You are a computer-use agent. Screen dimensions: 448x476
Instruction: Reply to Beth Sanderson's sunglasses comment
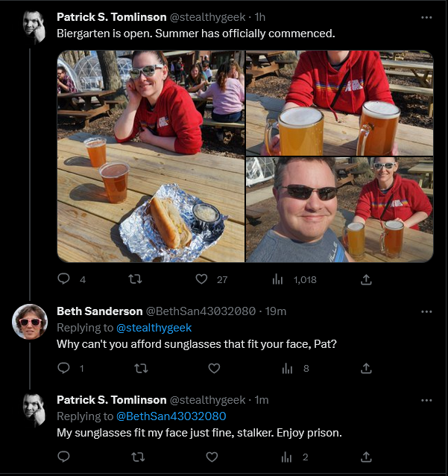(63, 368)
